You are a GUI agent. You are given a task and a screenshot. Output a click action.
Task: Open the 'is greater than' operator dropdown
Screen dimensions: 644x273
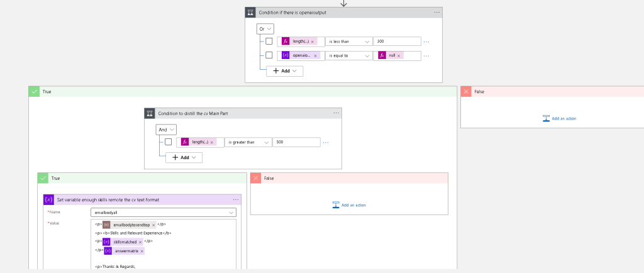(248, 142)
